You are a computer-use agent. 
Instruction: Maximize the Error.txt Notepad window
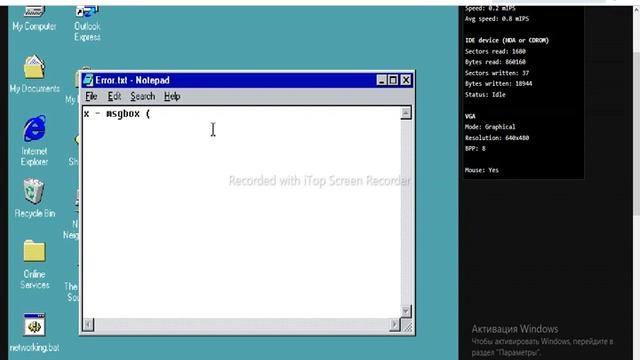click(393, 80)
